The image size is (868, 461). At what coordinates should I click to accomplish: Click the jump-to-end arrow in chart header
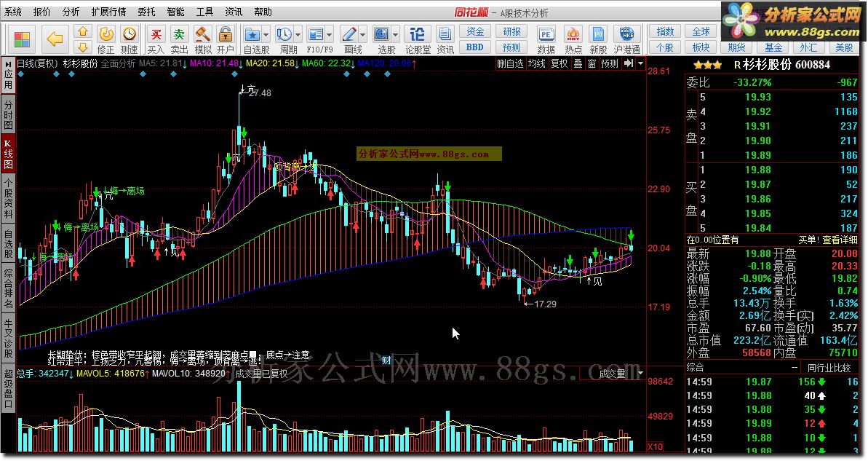629,63
